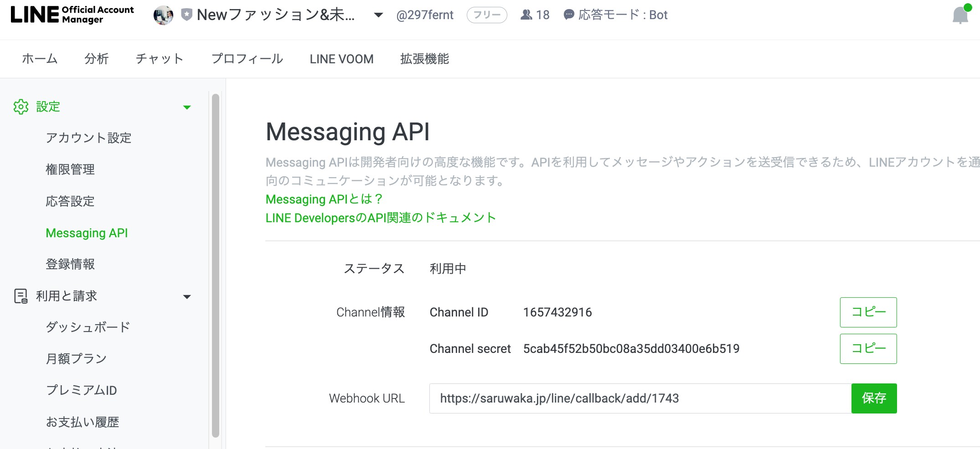This screenshot has height=449, width=980.
Task: Click the Channel secret value text
Action: (x=631, y=349)
